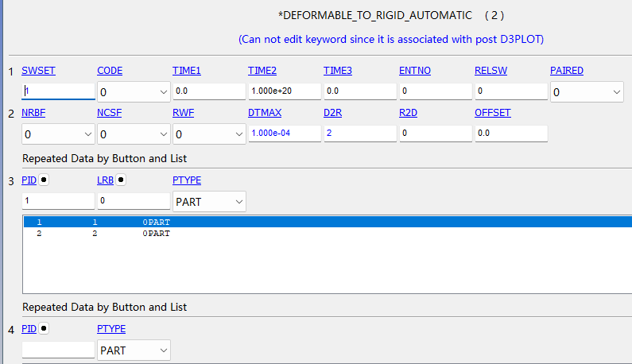Open the TIME3 parameter link
Viewport: 632px width, 364px height.
(338, 71)
